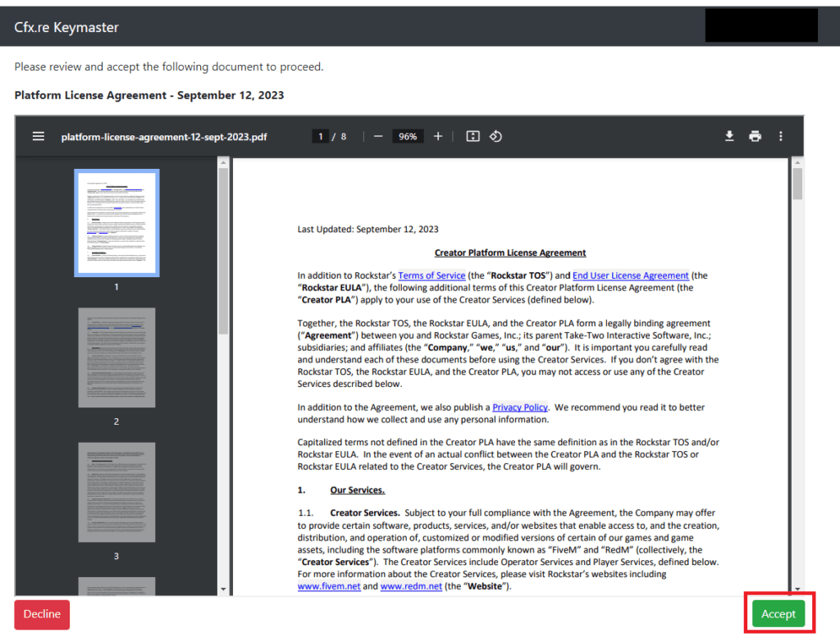
Task: Download the PDF file
Action: click(x=729, y=137)
